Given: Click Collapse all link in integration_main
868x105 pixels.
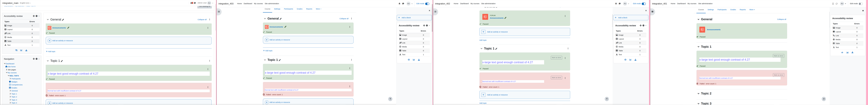Looking at the screenshot, I should pos(202,20).
